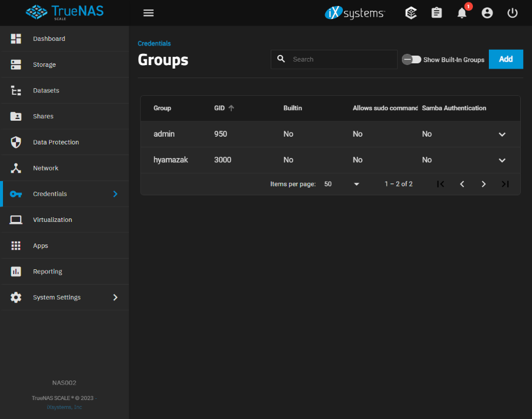Click the Add group button
This screenshot has height=419, width=532.
[505, 59]
